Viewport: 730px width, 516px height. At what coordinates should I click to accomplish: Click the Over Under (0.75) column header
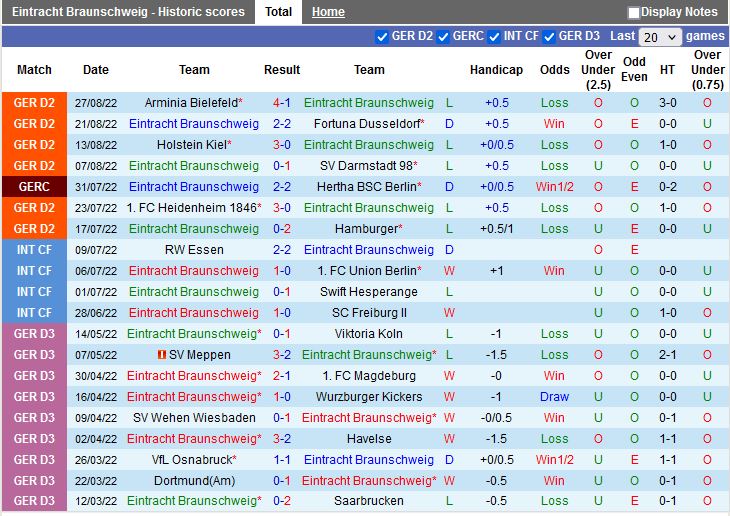pyautogui.click(x=707, y=70)
